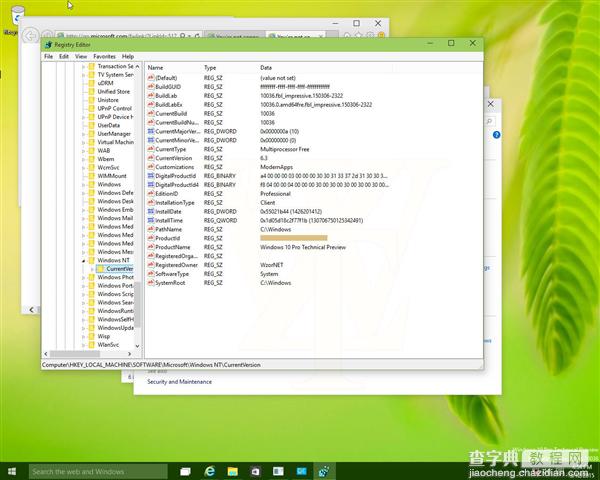Viewport: 600px width, 480px height.
Task: Select the RegisteredOwner value icon
Action: [151, 265]
